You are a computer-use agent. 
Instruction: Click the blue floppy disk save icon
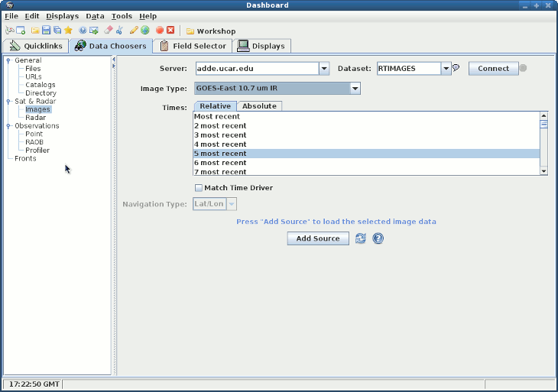(x=46, y=31)
